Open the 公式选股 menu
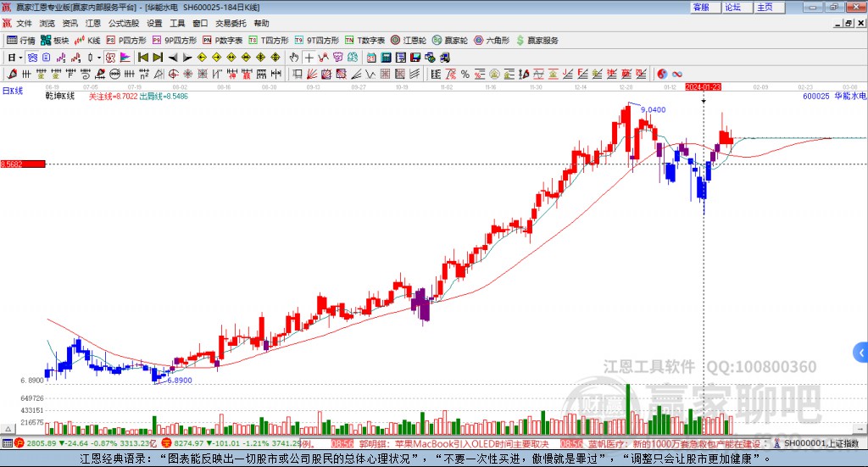Image resolution: width=868 pixels, height=467 pixels. 124,23
